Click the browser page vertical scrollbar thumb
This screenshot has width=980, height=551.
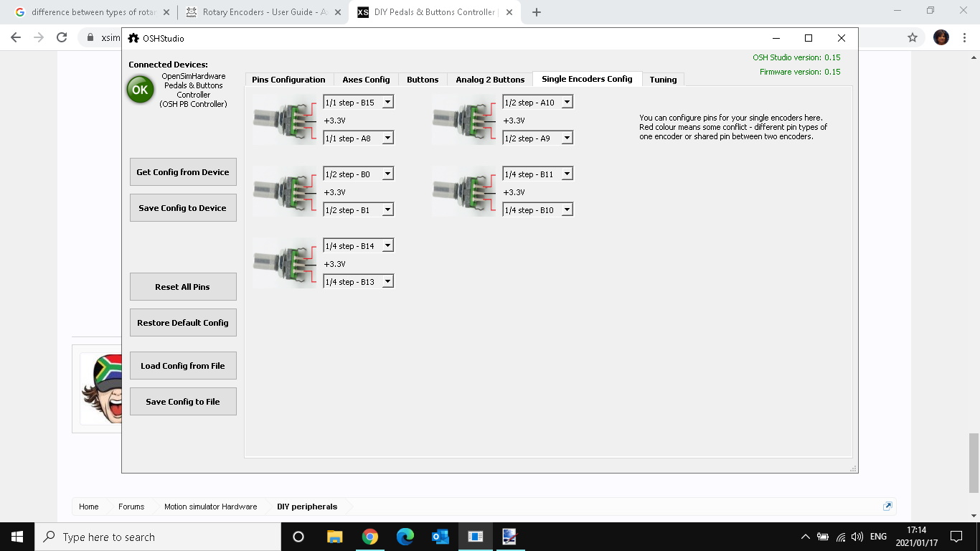(x=974, y=462)
